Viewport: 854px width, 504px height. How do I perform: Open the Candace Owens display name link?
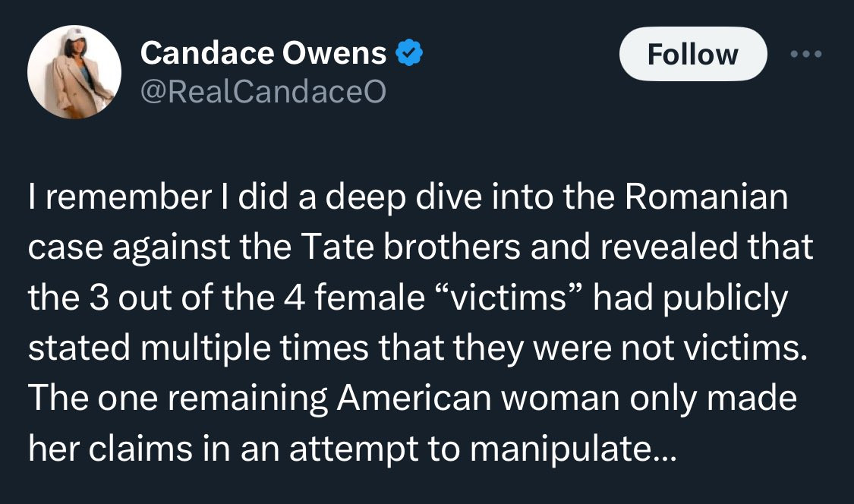click(x=263, y=53)
